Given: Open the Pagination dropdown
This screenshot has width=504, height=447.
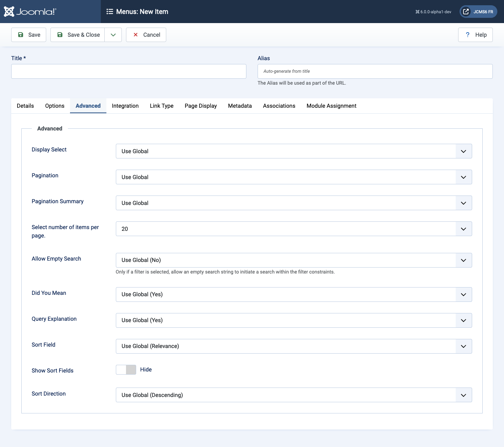Looking at the screenshot, I should coord(294,177).
